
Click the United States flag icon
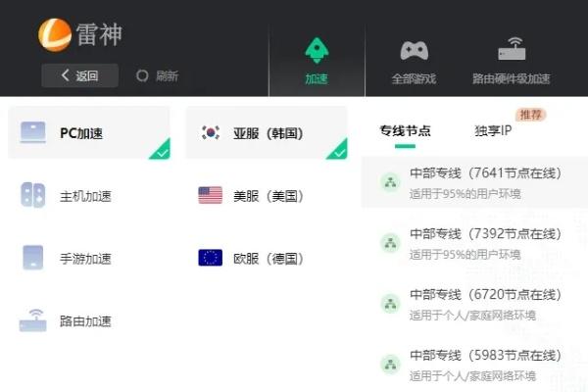point(211,195)
